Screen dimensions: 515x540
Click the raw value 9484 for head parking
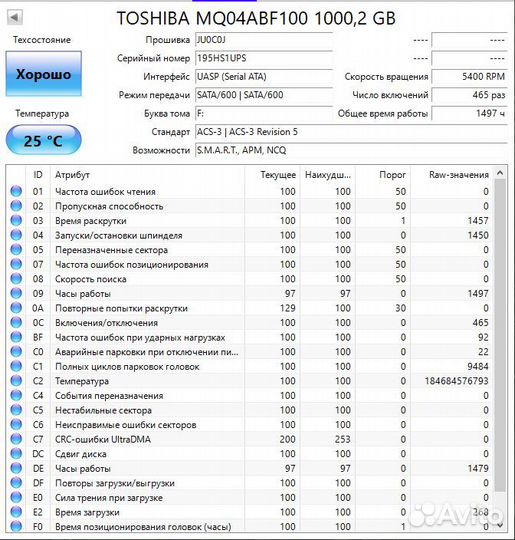(478, 366)
